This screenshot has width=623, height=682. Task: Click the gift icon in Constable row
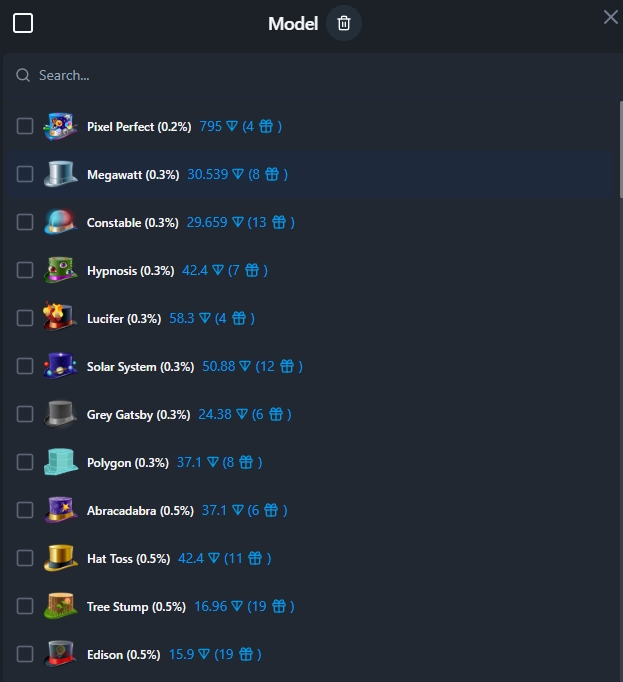(279, 222)
